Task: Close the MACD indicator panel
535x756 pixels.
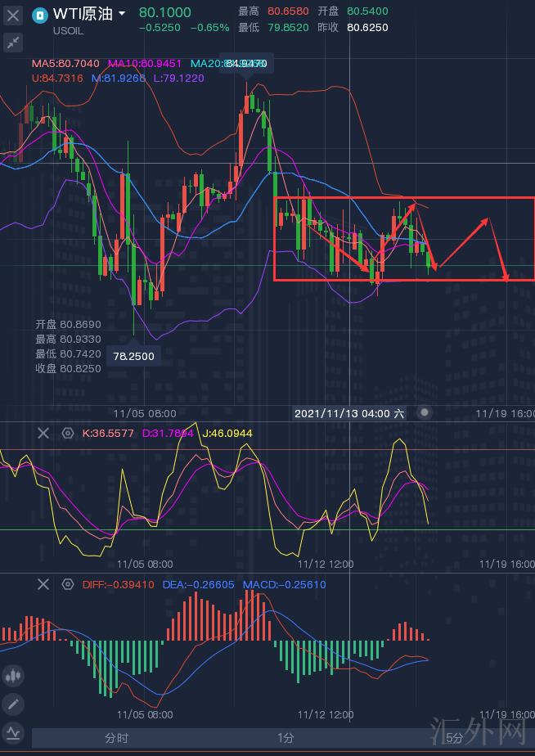Action: pyautogui.click(x=43, y=584)
